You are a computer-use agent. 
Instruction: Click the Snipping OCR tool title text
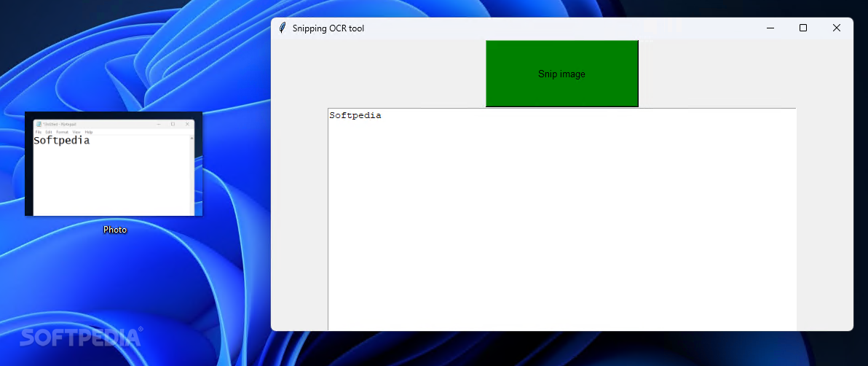point(328,28)
